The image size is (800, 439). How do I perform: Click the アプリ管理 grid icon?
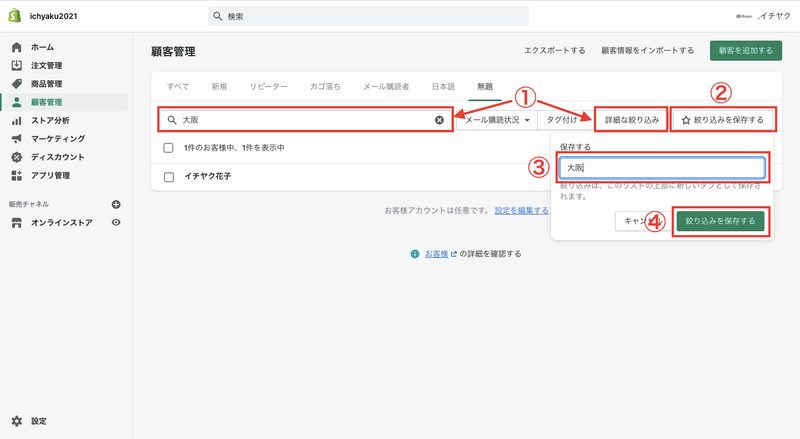click(17, 175)
